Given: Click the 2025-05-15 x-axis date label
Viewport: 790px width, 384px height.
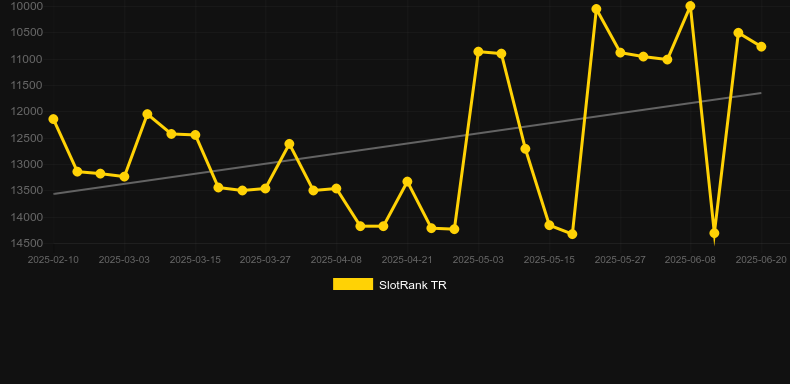Looking at the screenshot, I should (x=549, y=260).
